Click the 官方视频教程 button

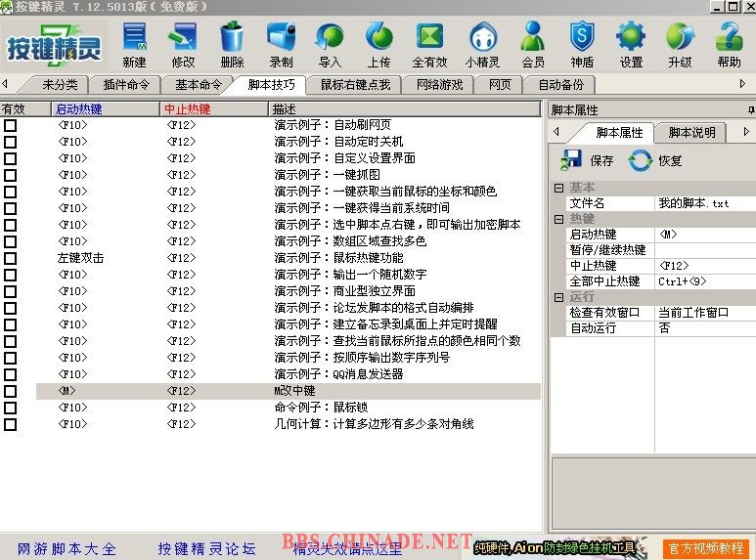click(704, 549)
